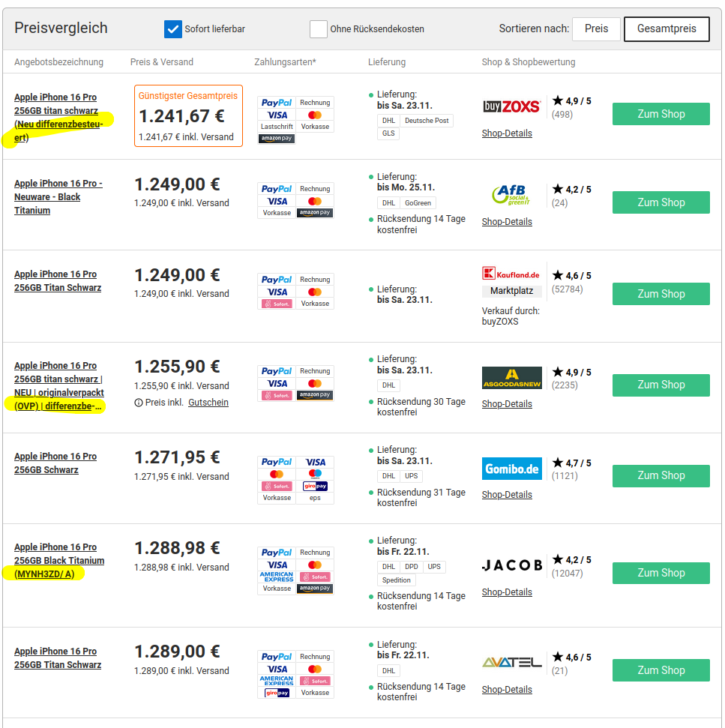Open Shop-Details for buyZOXS
Image resolution: width=725 pixels, height=728 pixels.
coord(507,133)
